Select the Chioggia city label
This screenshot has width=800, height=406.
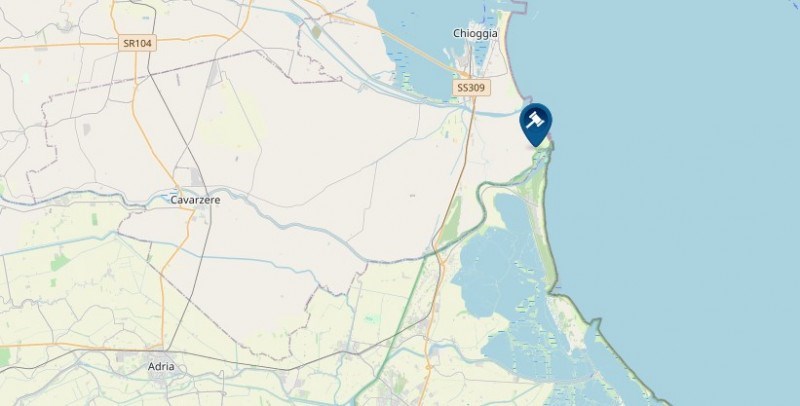coord(476,33)
